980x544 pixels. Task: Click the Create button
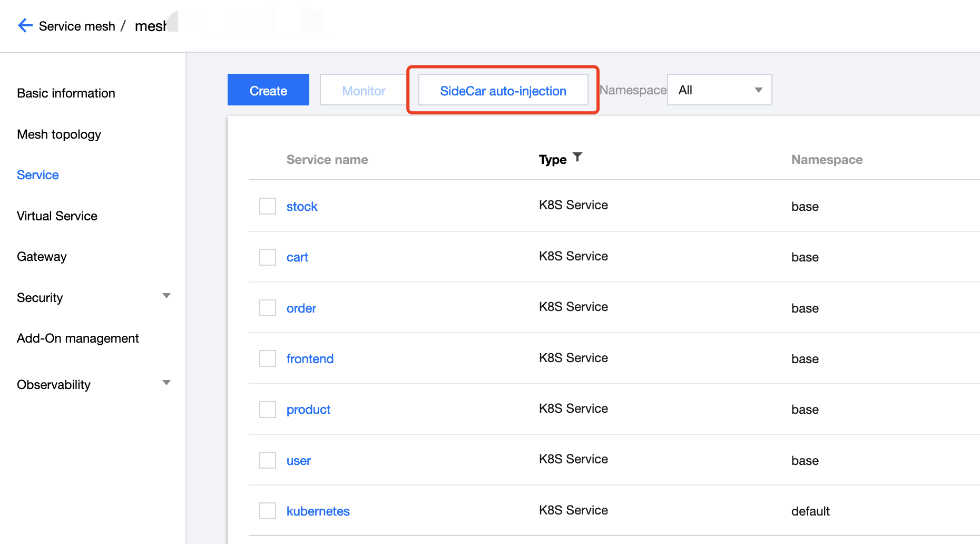coord(268,90)
